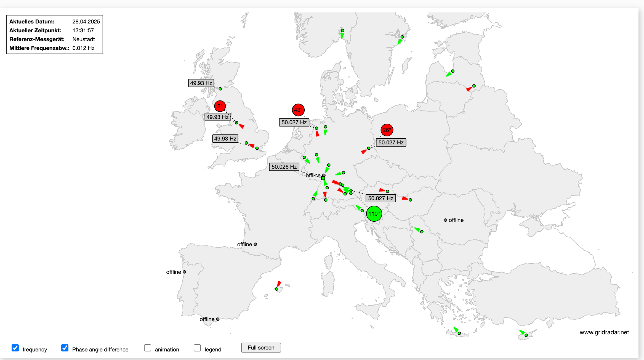
Task: Enable the animation checkbox
Action: click(148, 348)
